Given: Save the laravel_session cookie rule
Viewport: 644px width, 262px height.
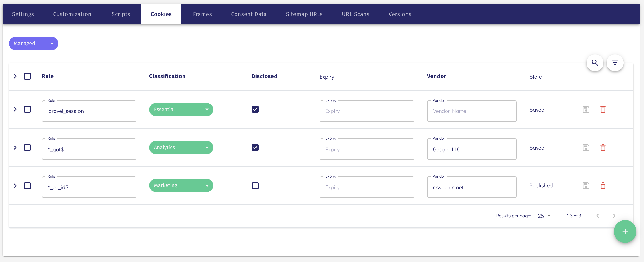Looking at the screenshot, I should coord(586,109).
